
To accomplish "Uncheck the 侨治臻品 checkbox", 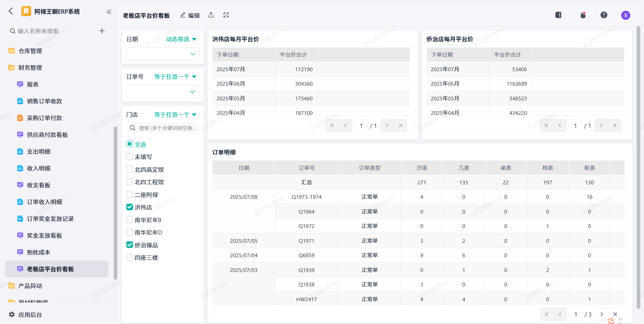I will click(129, 245).
